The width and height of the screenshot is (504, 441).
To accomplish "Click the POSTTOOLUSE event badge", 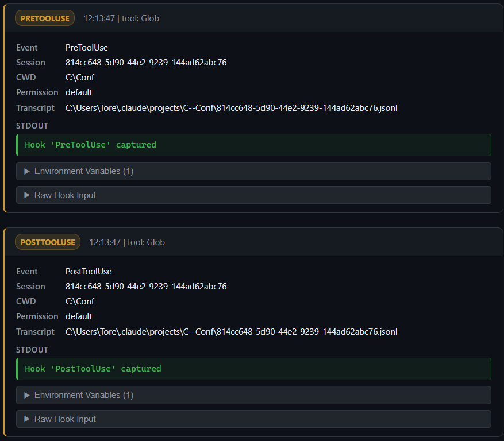I will click(x=47, y=242).
